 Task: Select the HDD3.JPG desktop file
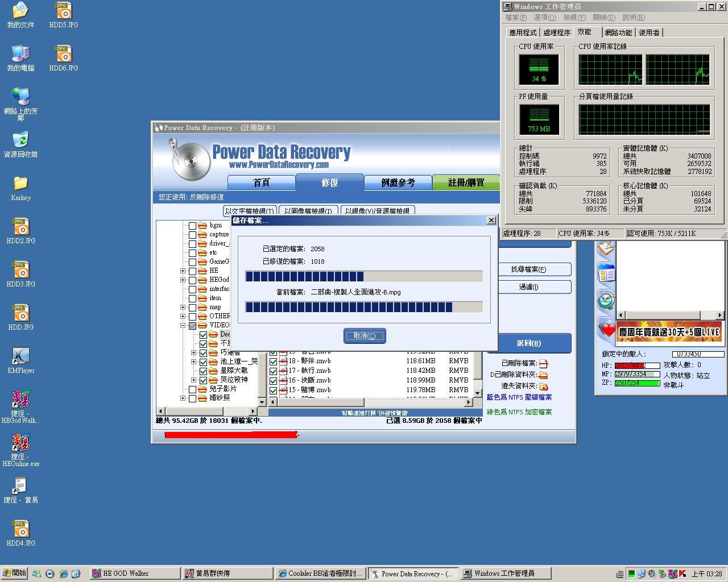click(x=20, y=274)
